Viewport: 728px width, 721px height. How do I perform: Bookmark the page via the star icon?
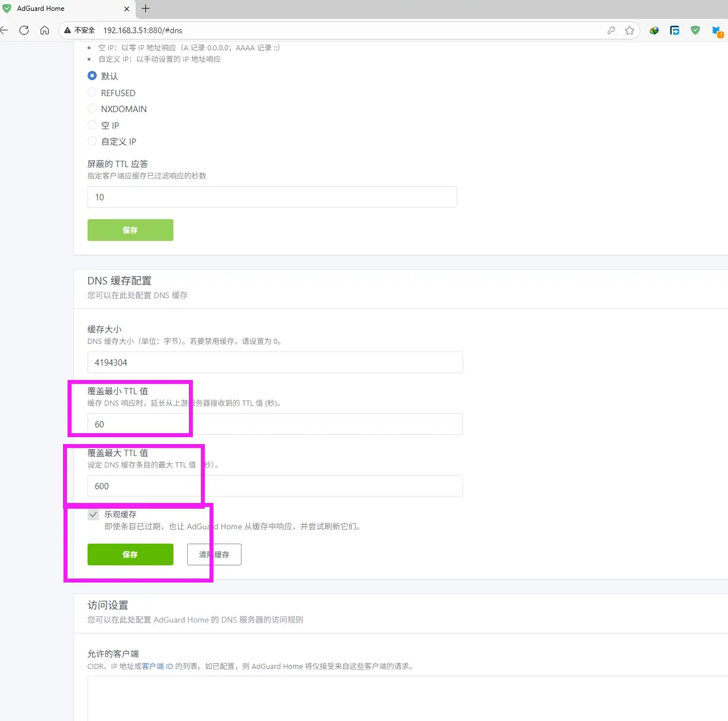pyautogui.click(x=630, y=30)
